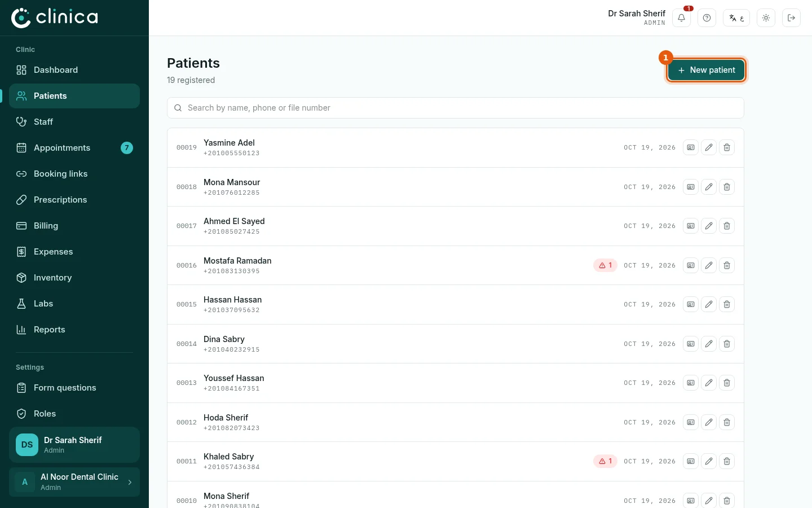The image size is (812, 508).
Task: Open the notifications bell
Action: [681, 18]
